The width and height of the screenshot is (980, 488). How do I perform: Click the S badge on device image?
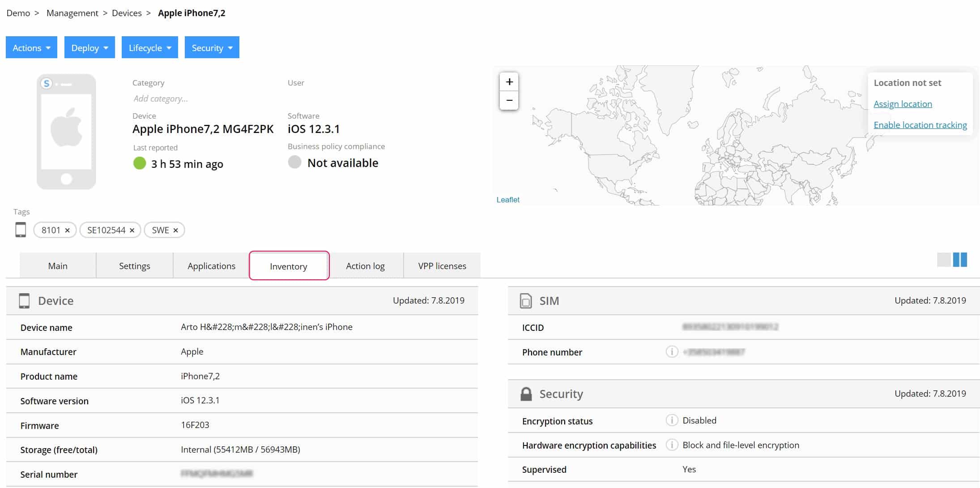coord(47,83)
